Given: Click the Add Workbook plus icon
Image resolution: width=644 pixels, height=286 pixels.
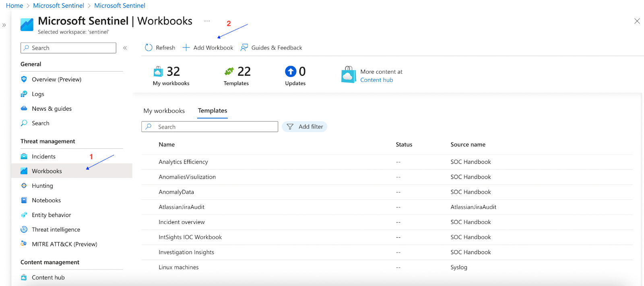Looking at the screenshot, I should [186, 48].
